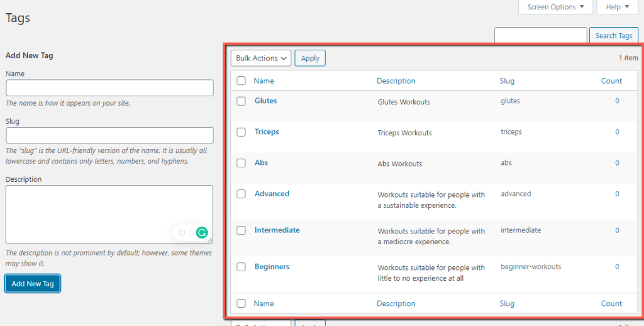Open the Triceps tag link

(267, 132)
